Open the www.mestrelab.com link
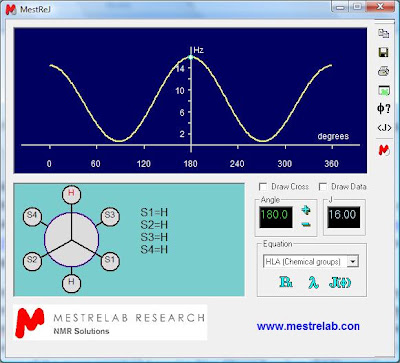The height and width of the screenshot is (363, 400). pos(308,326)
